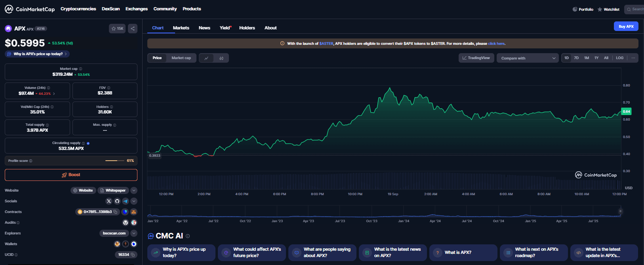Click the verified badge beside Circulating supply
The width and height of the screenshot is (644, 265).
(x=88, y=143)
